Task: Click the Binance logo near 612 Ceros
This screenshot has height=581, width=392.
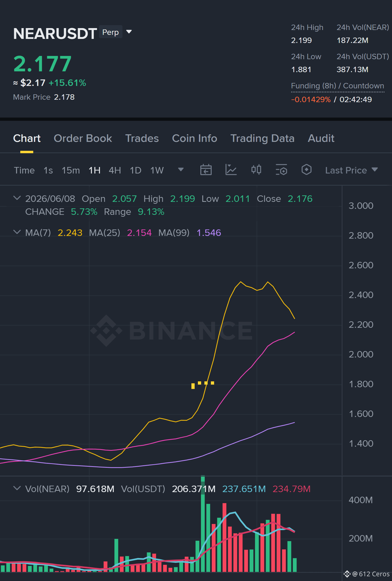Action: [x=347, y=574]
